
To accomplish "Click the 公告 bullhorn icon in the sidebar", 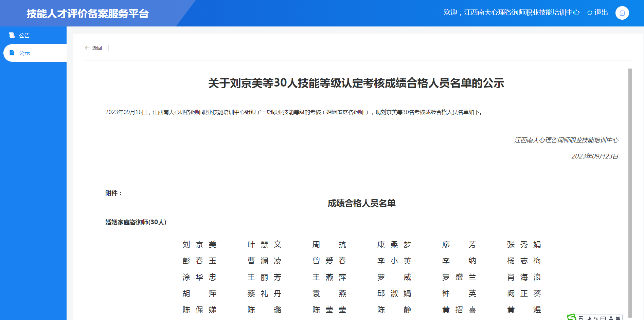I will pyautogui.click(x=13, y=35).
